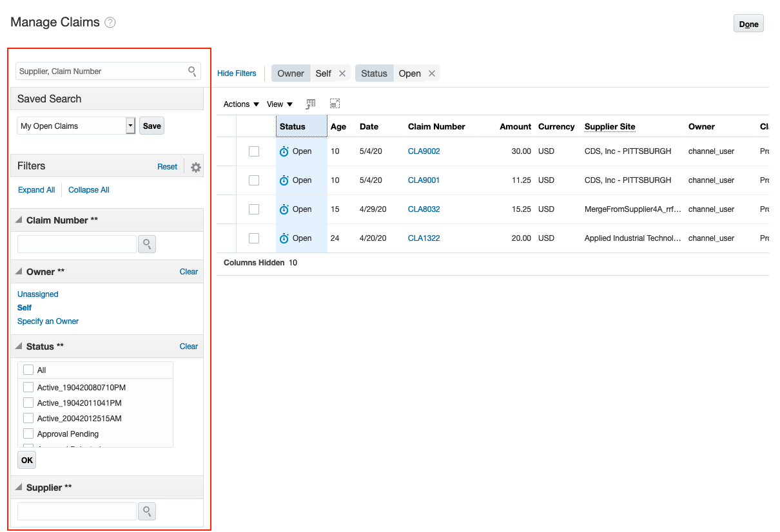Click the Claim Number filter search icon
This screenshot has width=780, height=532.
pos(146,244)
